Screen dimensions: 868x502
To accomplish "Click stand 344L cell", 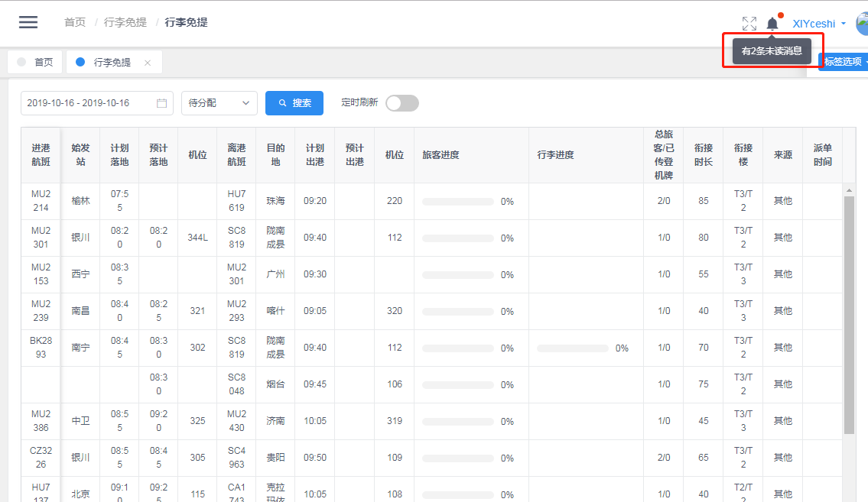I will (x=197, y=237).
